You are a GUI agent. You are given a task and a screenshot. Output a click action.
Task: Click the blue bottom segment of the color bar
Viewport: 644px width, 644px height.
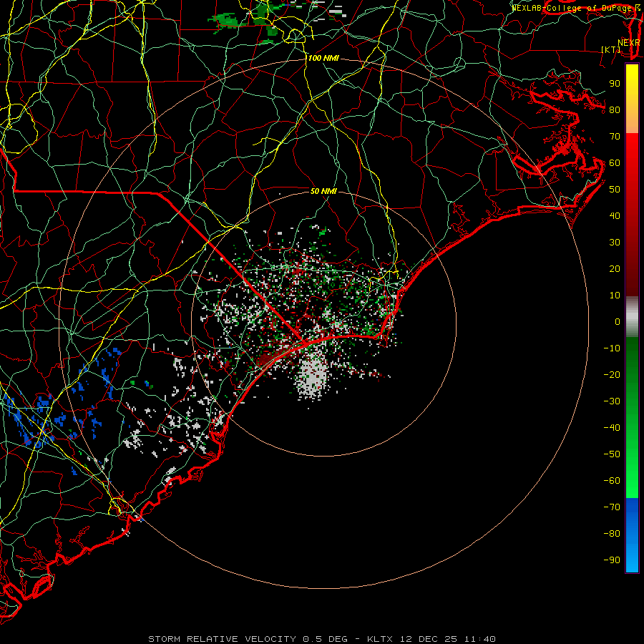click(632, 535)
